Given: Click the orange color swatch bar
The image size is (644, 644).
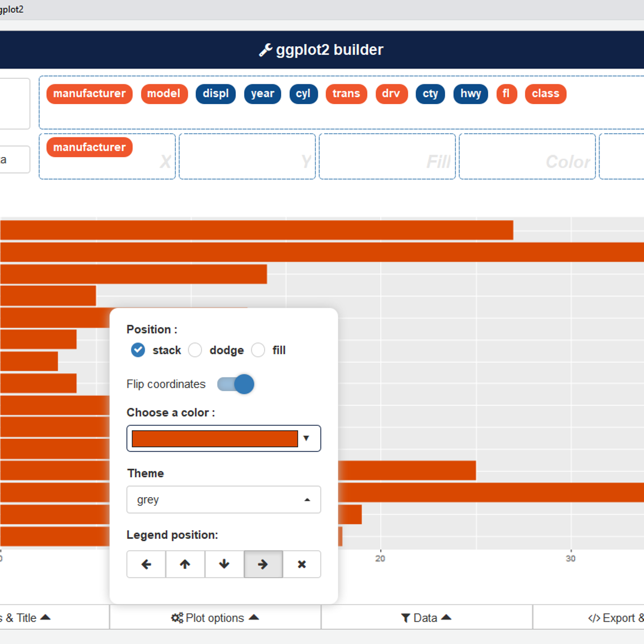Looking at the screenshot, I should click(215, 438).
